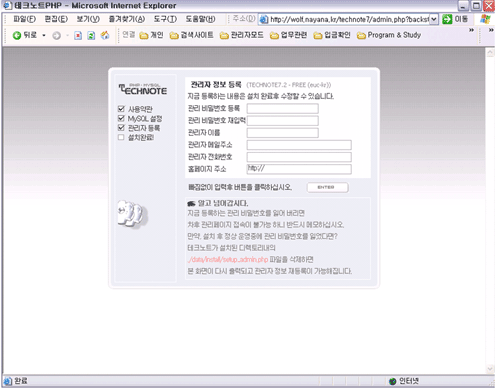Open the 입금확인 links folder

pyautogui.click(x=332, y=35)
